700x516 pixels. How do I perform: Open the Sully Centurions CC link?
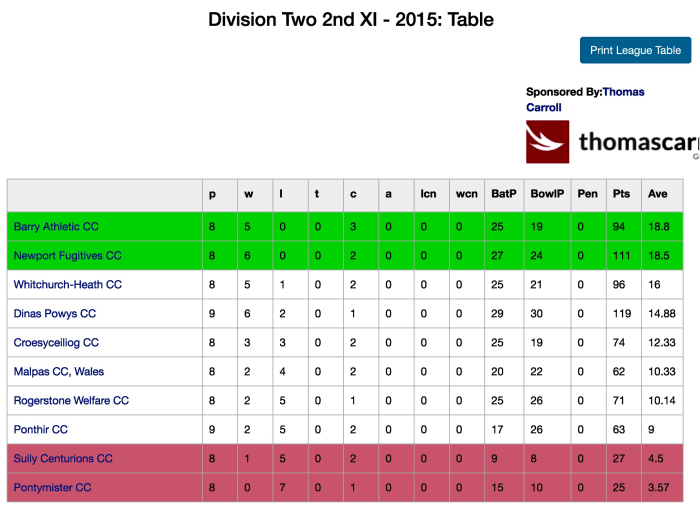tap(62, 459)
